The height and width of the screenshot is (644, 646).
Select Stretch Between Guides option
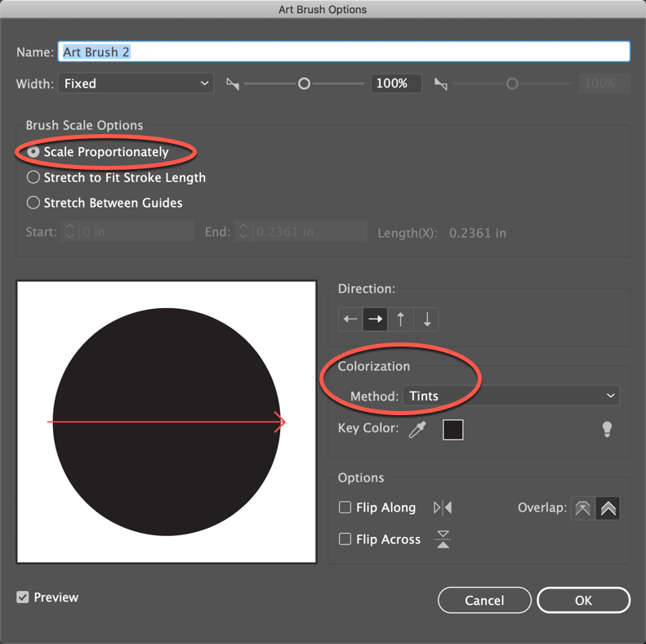(33, 203)
